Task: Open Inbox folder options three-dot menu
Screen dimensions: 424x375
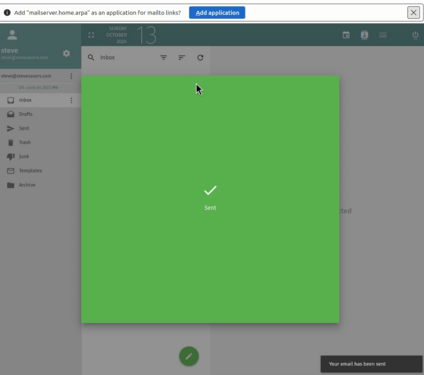Action: point(71,100)
